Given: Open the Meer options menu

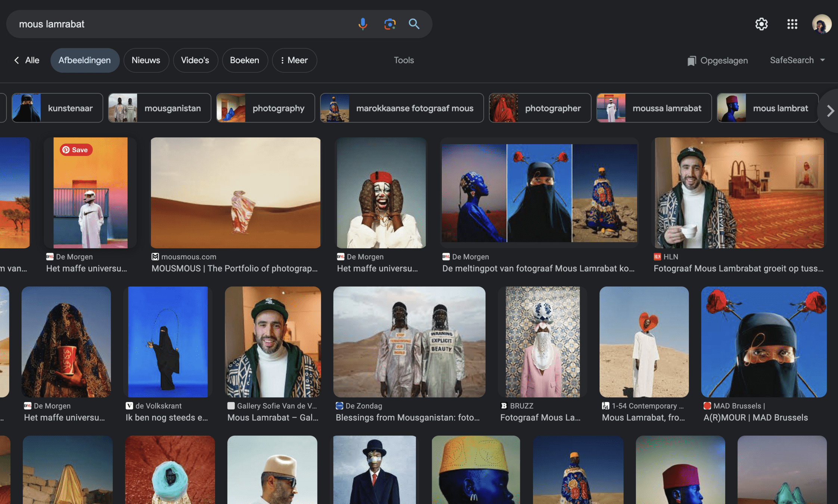Looking at the screenshot, I should [294, 60].
